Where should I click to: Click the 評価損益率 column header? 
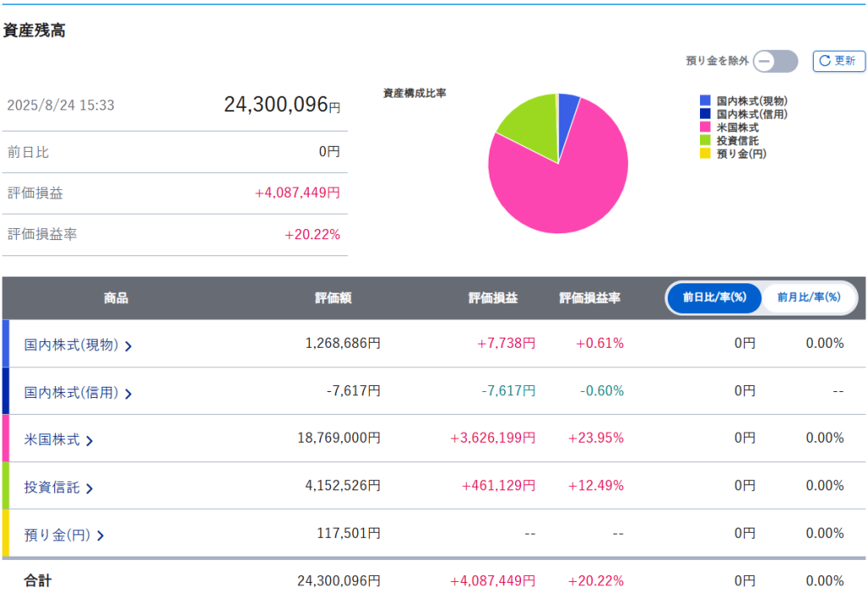[590, 298]
